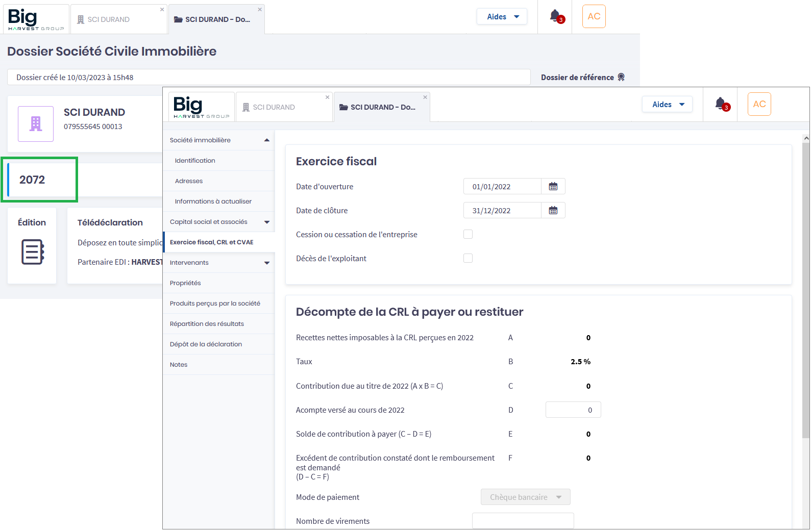Open the Identification menu item
This screenshot has height=531, width=812.
tap(219, 161)
